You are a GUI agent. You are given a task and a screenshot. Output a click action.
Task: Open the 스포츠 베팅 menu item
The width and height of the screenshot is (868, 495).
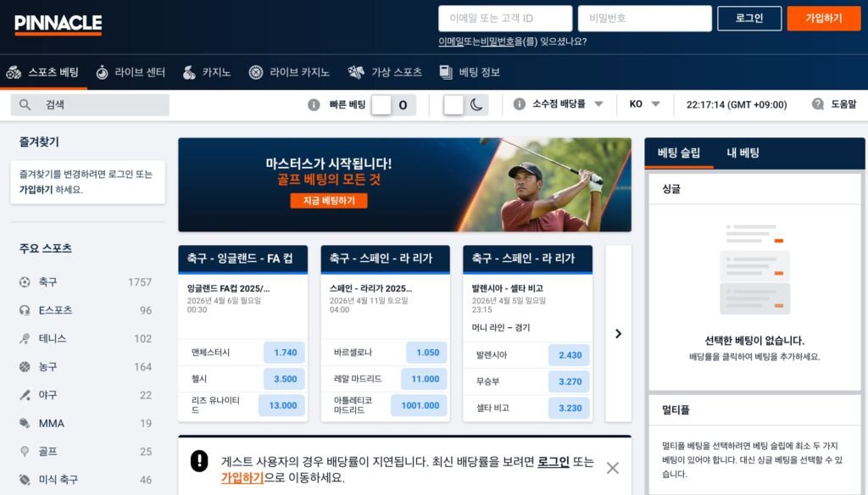(x=52, y=73)
